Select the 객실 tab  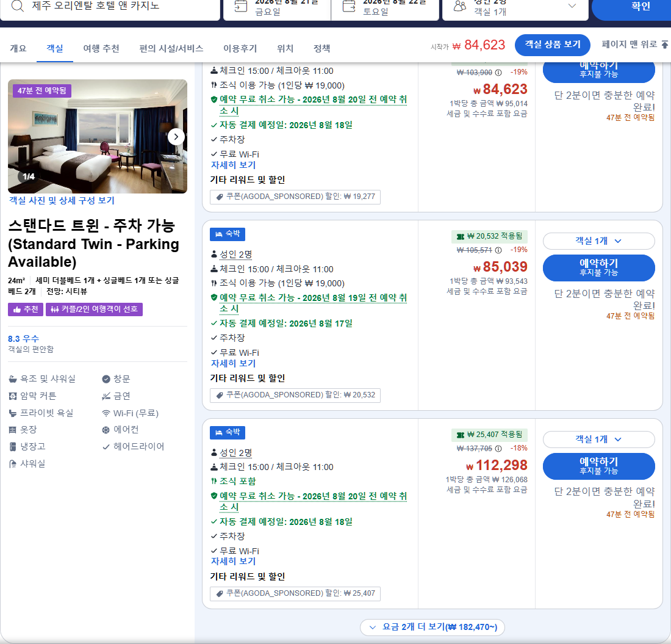pos(55,48)
